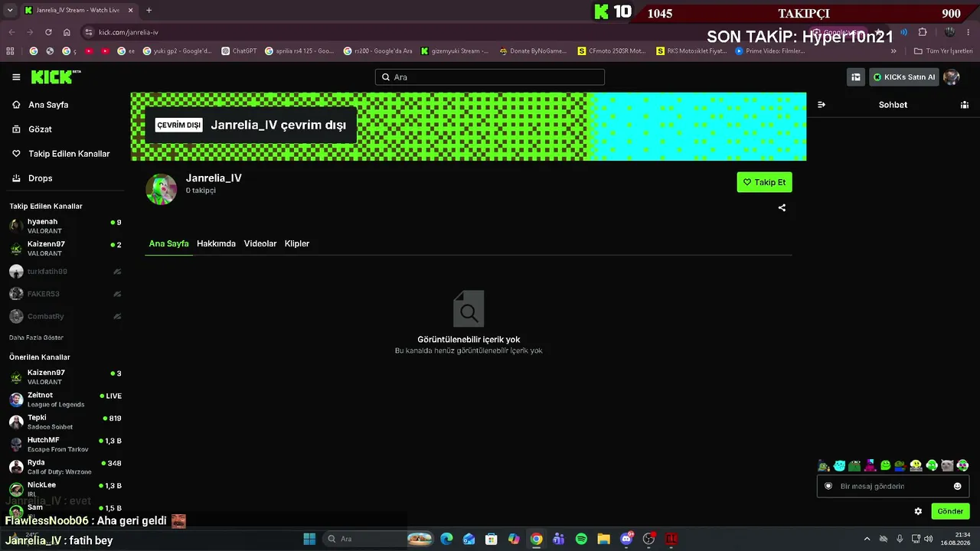Open the Donate ByNoGame bookmark

(x=533, y=51)
